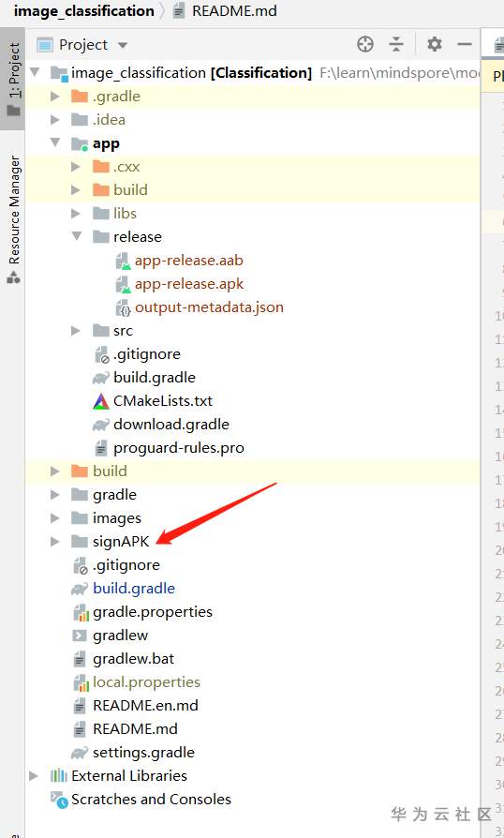
Task: Select the app-release.aab file icon
Action: pyautogui.click(x=124, y=261)
